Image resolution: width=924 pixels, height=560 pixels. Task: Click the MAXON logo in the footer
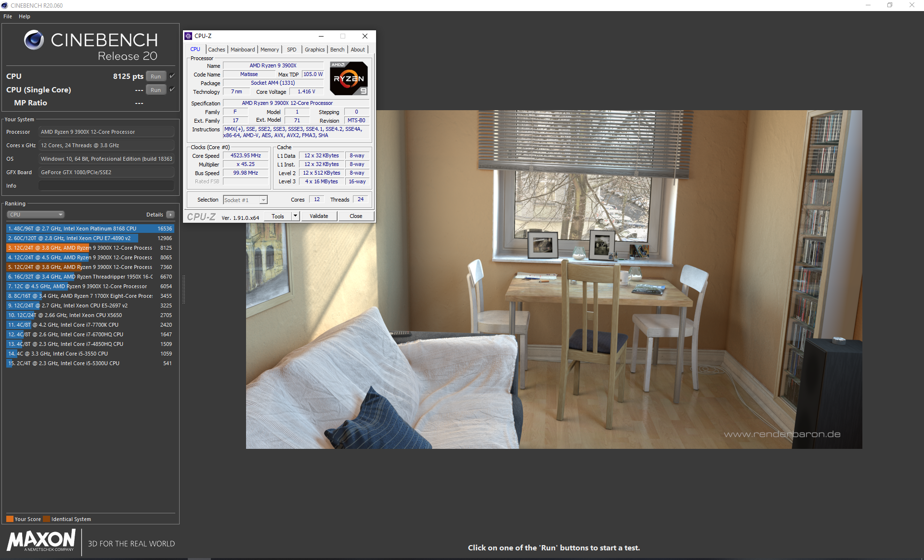coord(41,540)
